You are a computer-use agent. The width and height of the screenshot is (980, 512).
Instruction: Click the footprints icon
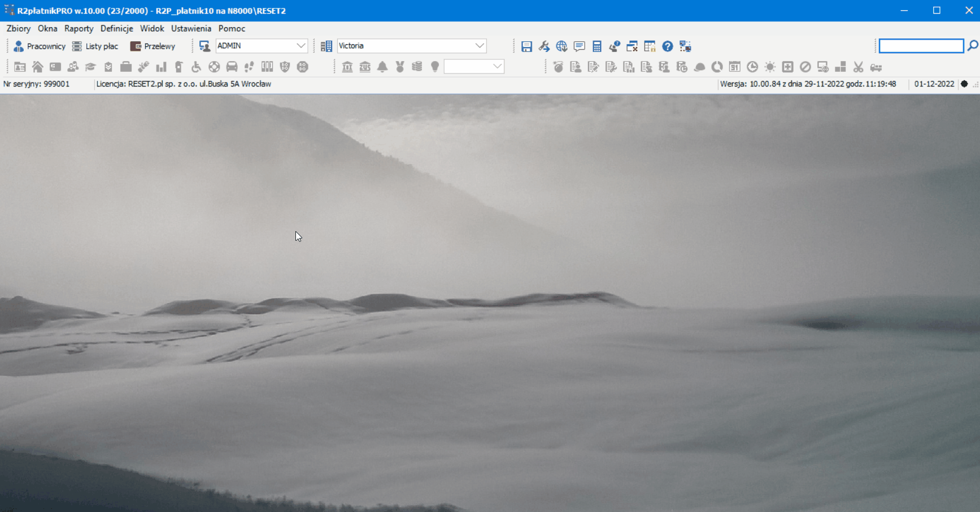pyautogui.click(x=249, y=67)
